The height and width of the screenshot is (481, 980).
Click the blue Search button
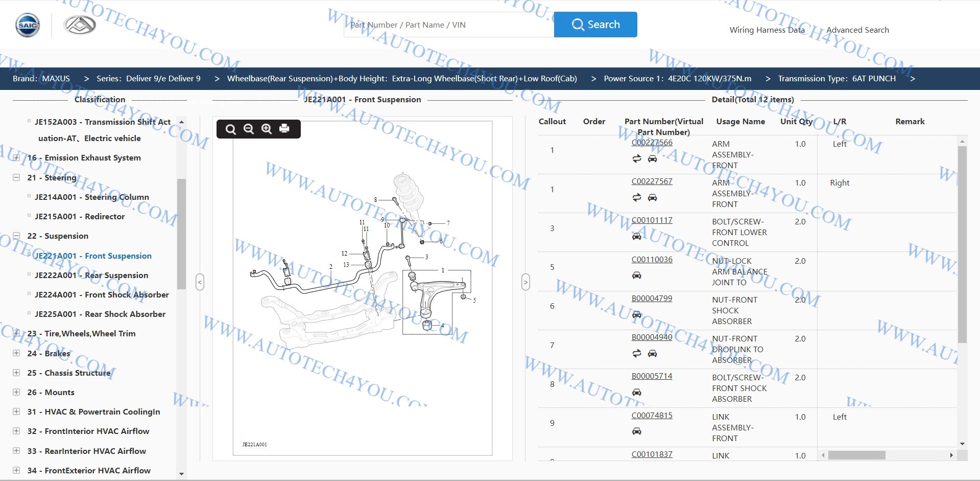595,25
